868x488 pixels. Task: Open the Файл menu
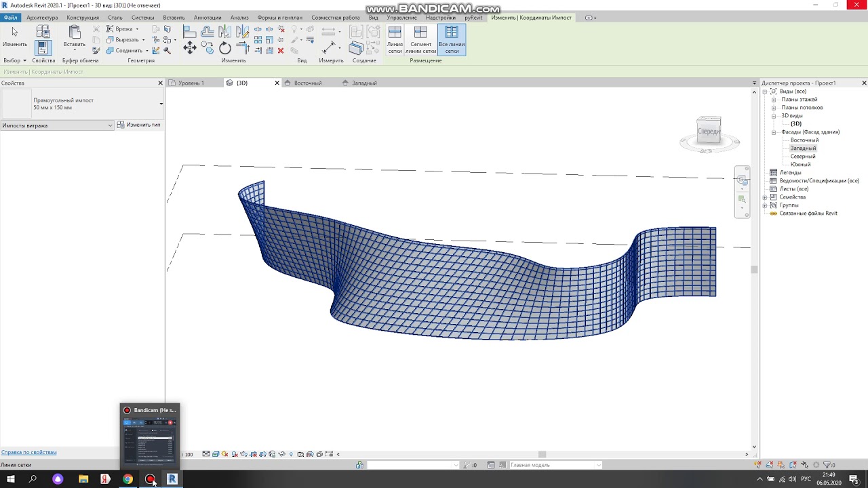10,18
